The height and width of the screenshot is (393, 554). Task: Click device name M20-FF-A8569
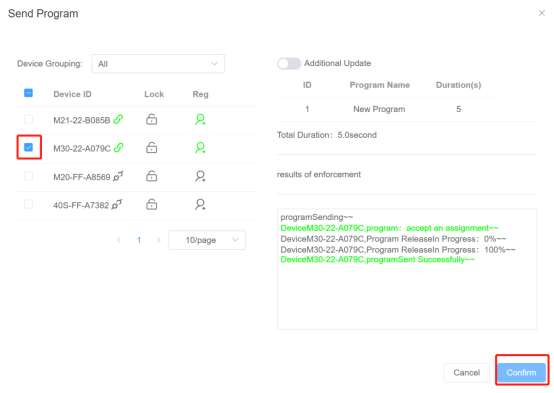click(x=82, y=177)
